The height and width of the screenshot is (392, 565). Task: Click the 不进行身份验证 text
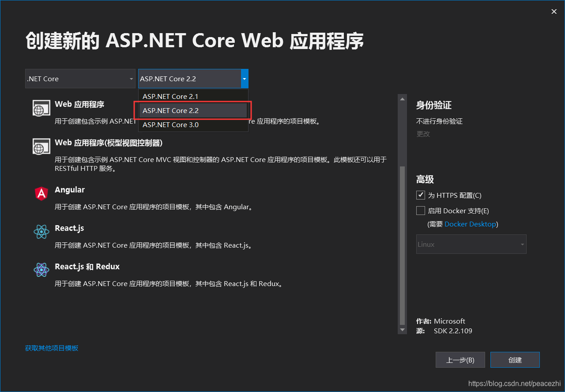[x=439, y=121]
